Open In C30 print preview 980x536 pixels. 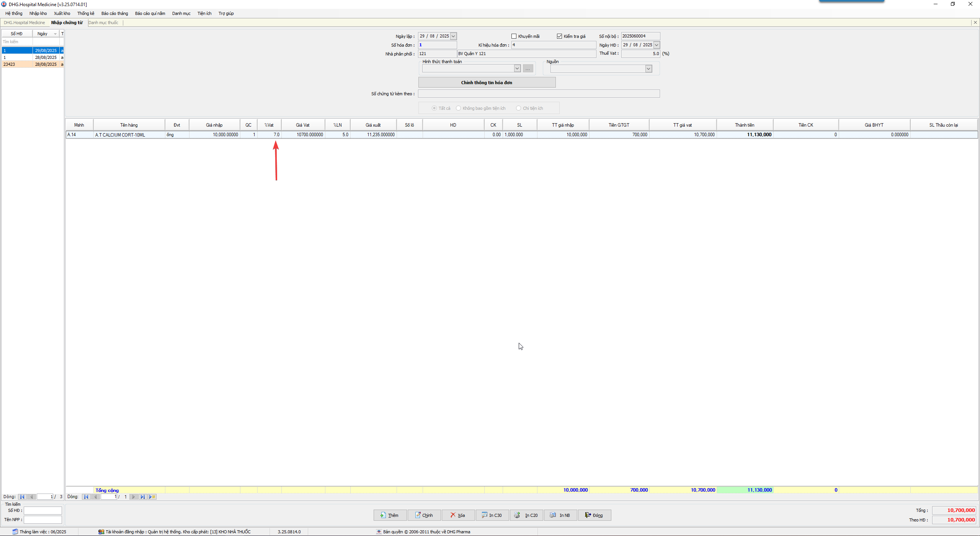pyautogui.click(x=492, y=515)
